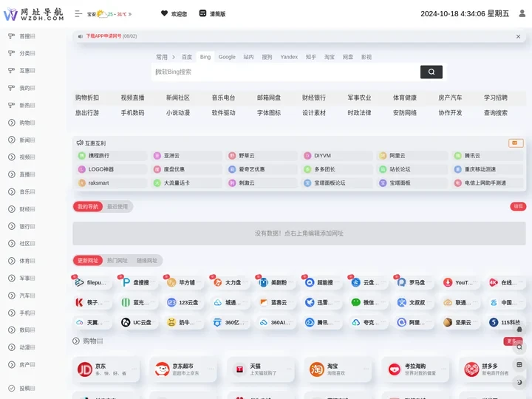
Task: Open 视频直播 category link
Action: [x=133, y=98]
